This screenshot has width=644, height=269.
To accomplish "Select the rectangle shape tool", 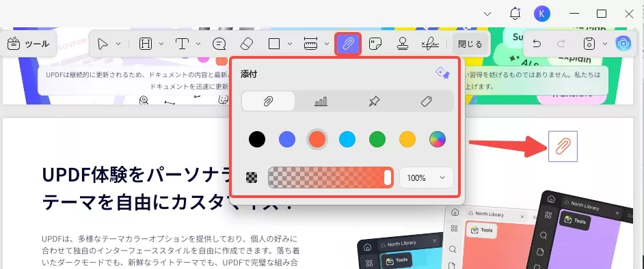I will (274, 44).
